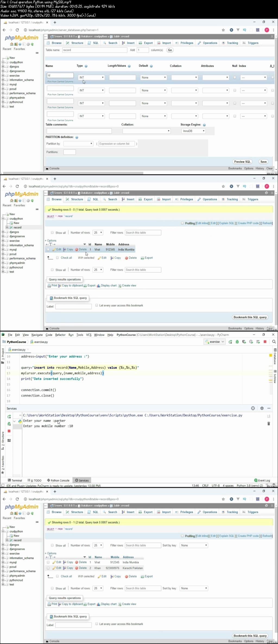
Task: Click the page settings gear in two-row results frame
Action: 266,505
